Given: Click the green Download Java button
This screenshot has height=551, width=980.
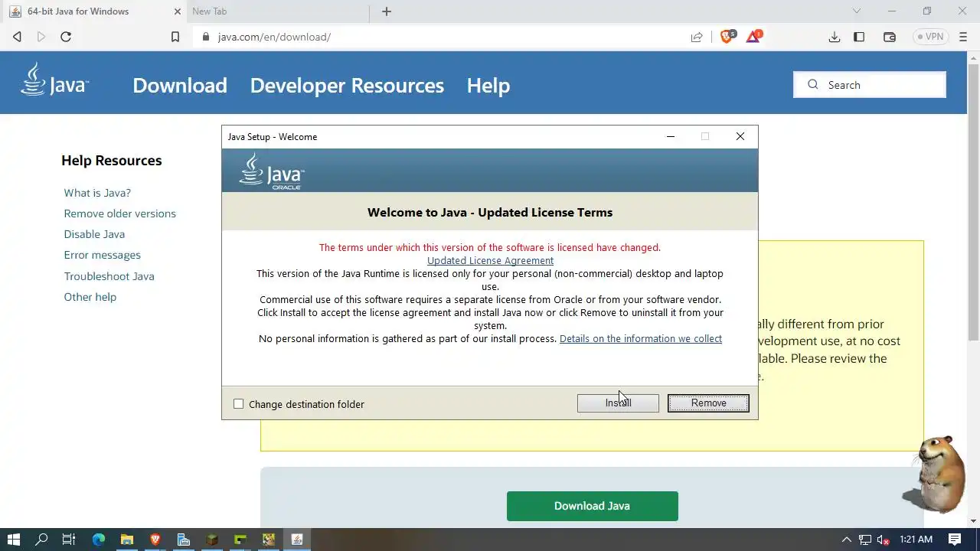Looking at the screenshot, I should coord(593,506).
